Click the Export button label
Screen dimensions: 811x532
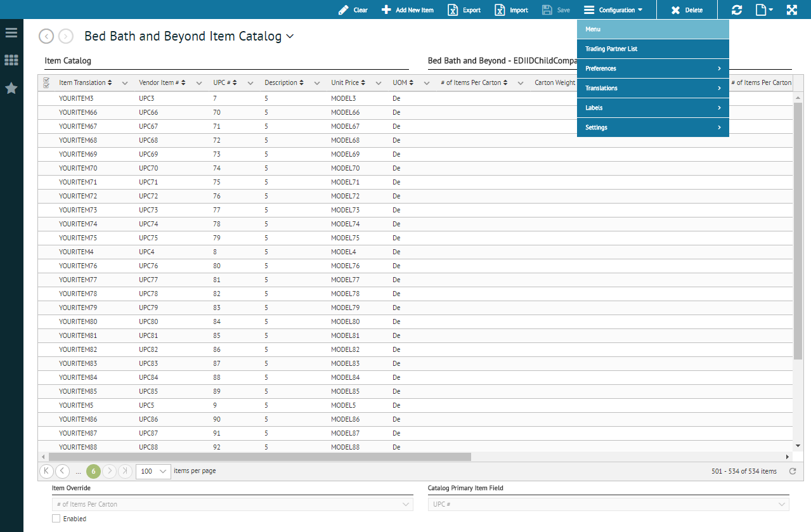(x=472, y=10)
